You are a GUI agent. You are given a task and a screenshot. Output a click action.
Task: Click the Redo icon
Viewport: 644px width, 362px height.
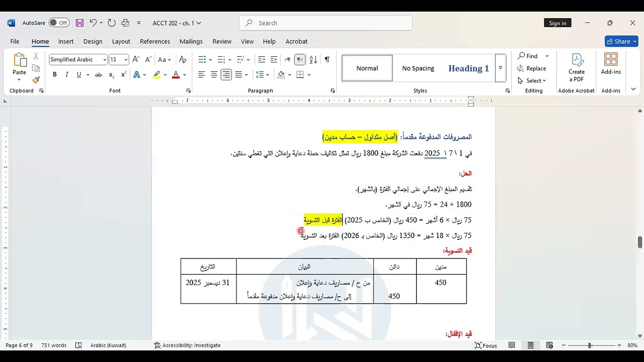(x=111, y=23)
